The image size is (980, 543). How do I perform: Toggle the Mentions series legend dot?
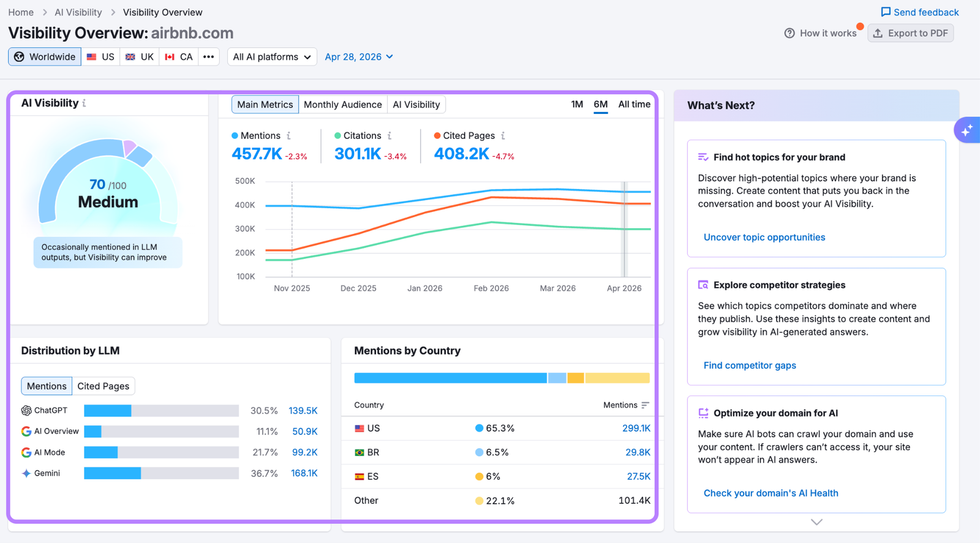coord(235,136)
